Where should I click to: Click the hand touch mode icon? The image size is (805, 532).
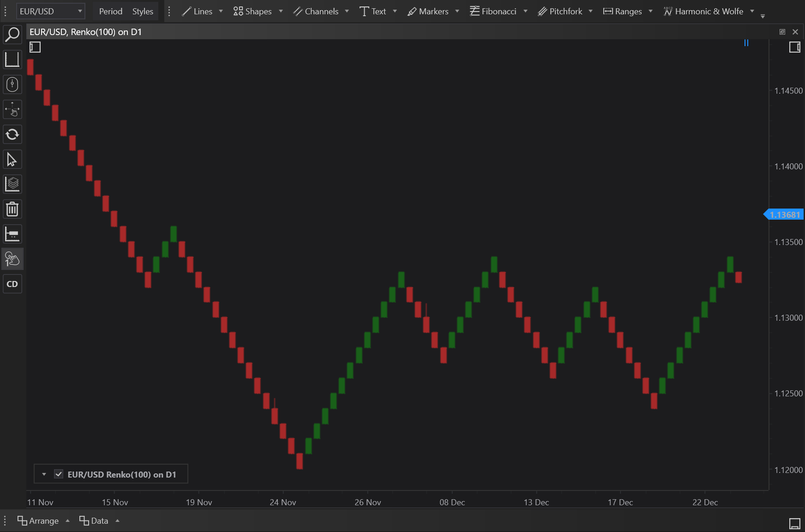[12, 259]
